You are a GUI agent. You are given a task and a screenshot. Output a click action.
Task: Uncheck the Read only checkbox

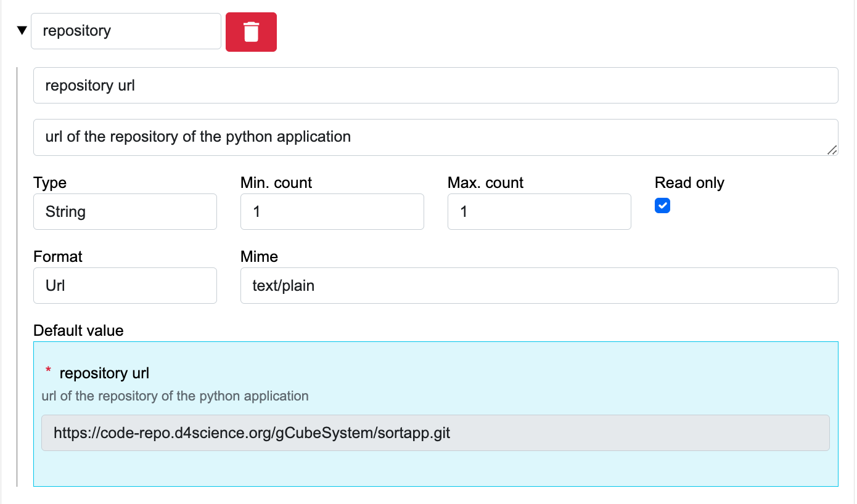coord(662,206)
